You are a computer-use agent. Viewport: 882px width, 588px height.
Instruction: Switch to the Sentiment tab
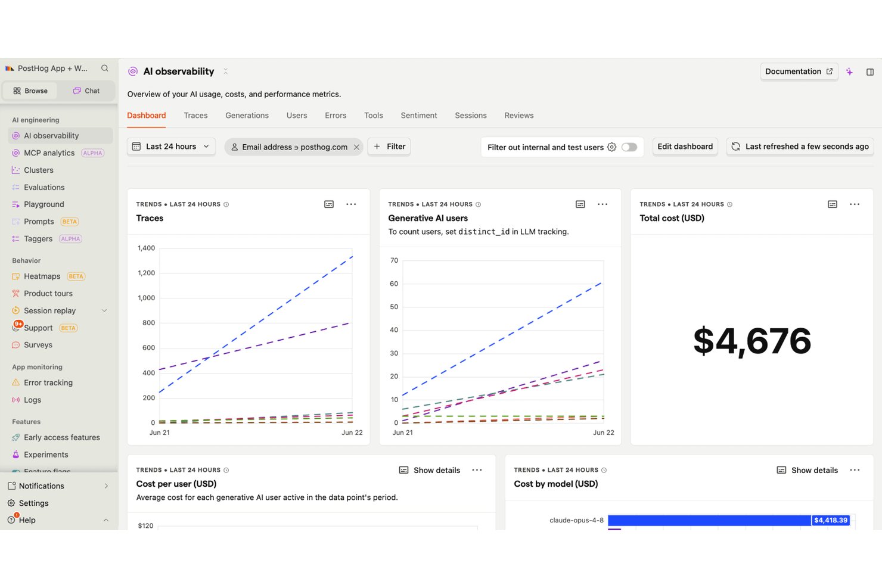[x=419, y=116]
